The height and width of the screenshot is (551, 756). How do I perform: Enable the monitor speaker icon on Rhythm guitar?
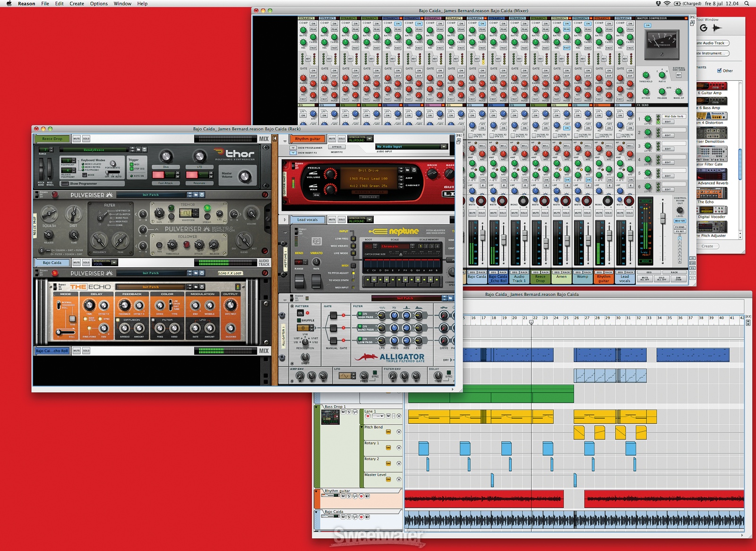[367, 496]
